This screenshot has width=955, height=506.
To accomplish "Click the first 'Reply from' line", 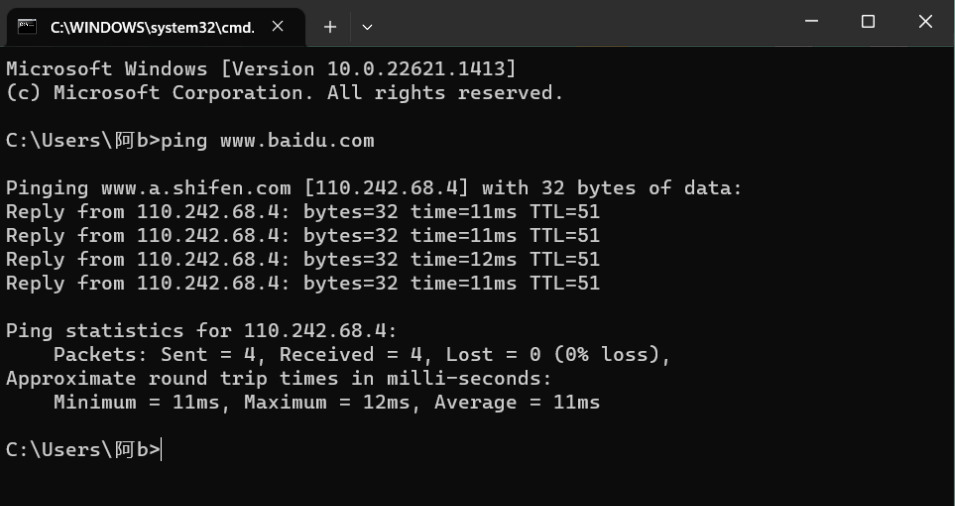I will click(302, 212).
